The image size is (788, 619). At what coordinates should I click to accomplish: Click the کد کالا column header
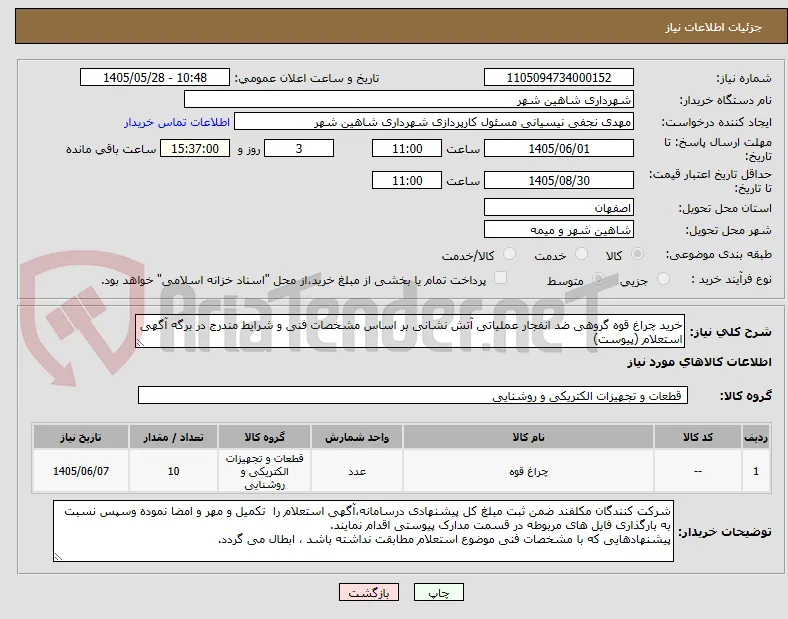click(698, 437)
